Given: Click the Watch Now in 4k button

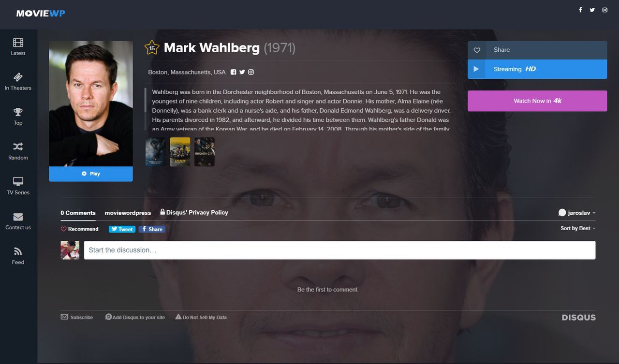Looking at the screenshot, I should pyautogui.click(x=537, y=101).
